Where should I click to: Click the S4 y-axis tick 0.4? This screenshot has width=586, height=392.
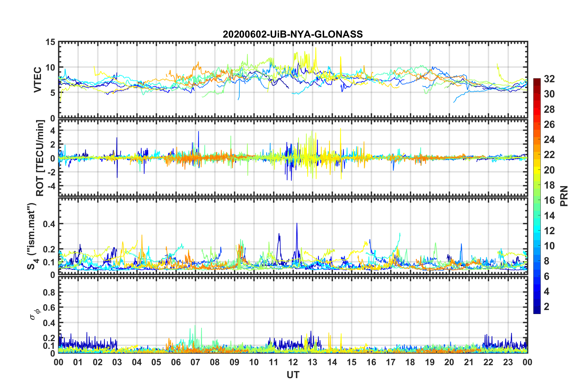click(x=49, y=224)
